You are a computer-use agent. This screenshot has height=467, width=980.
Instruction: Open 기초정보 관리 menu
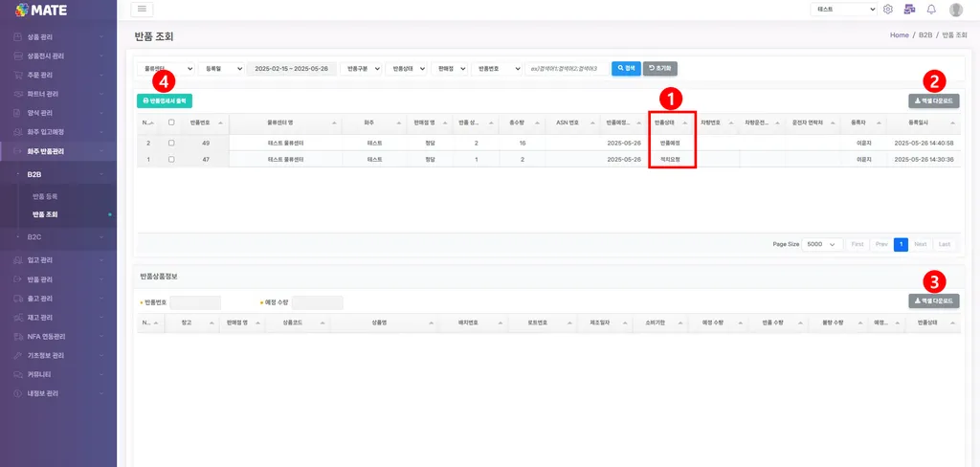point(58,355)
